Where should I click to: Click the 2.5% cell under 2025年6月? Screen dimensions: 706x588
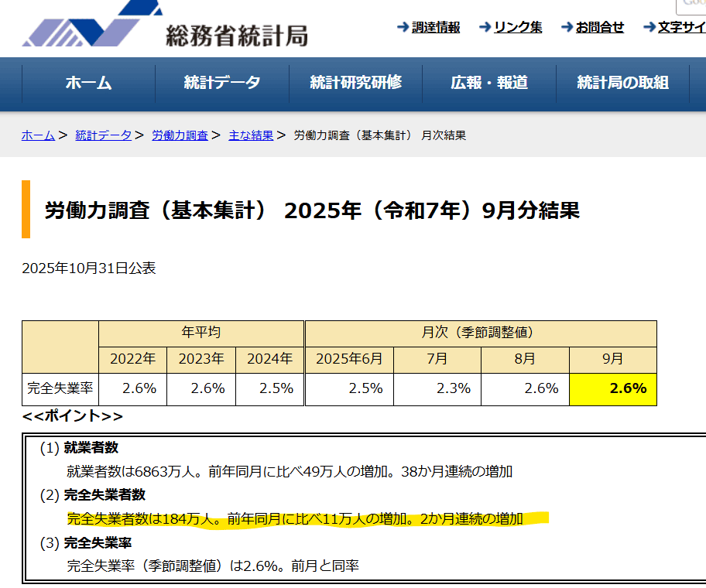tap(349, 389)
